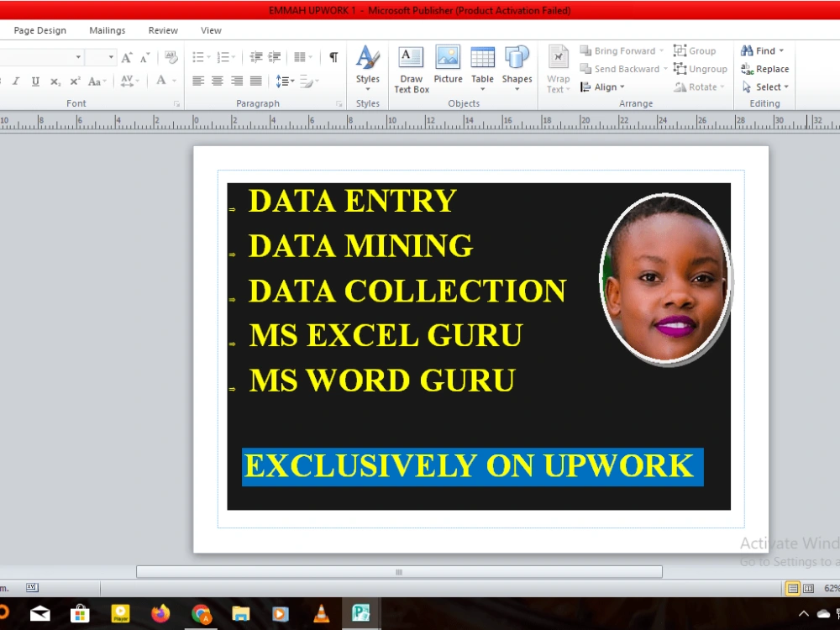The height and width of the screenshot is (630, 840).
Task: Open Chrome from the taskbar
Action: [x=201, y=613]
